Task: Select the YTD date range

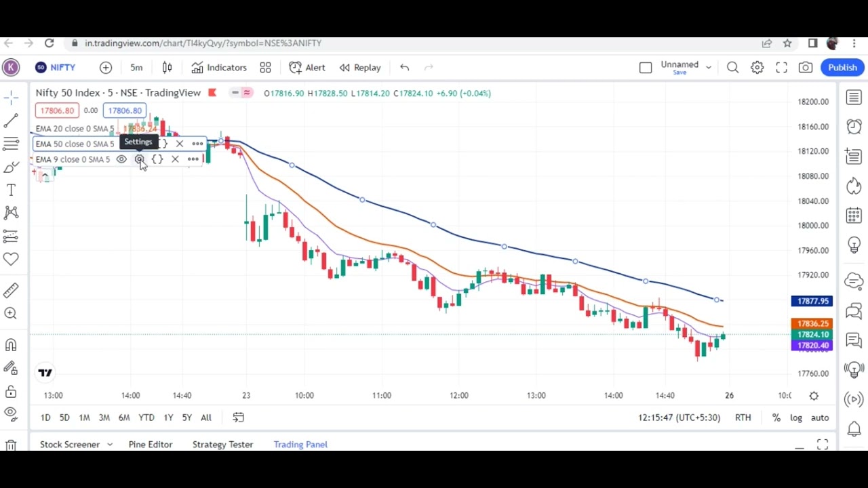Action: [146, 418]
